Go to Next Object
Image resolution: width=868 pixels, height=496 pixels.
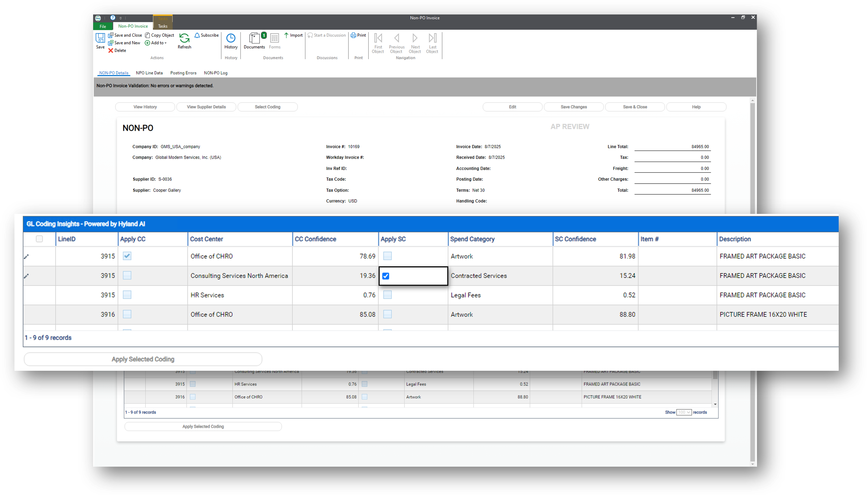point(415,43)
